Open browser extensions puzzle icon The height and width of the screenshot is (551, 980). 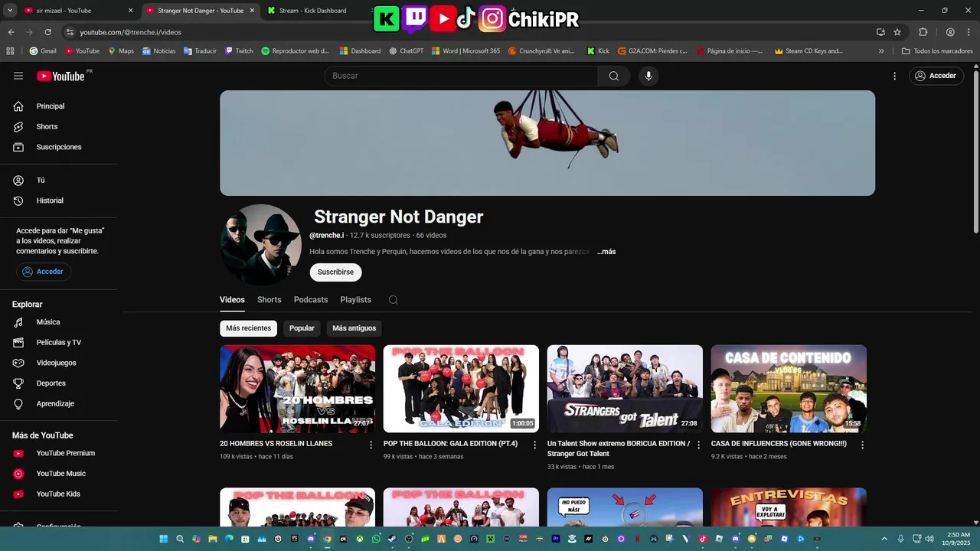(x=923, y=32)
